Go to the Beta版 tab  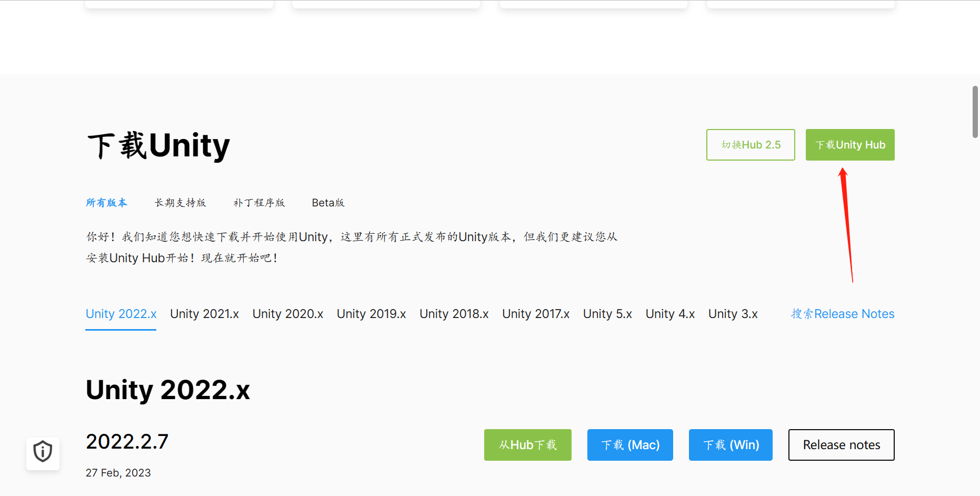click(x=328, y=203)
